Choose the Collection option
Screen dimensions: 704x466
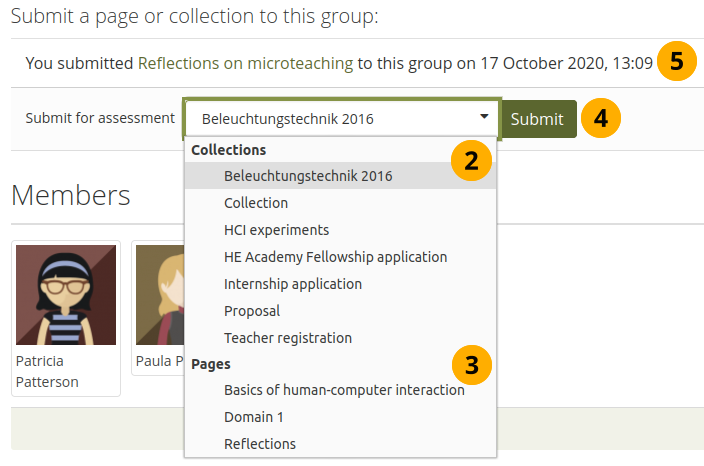tap(256, 203)
